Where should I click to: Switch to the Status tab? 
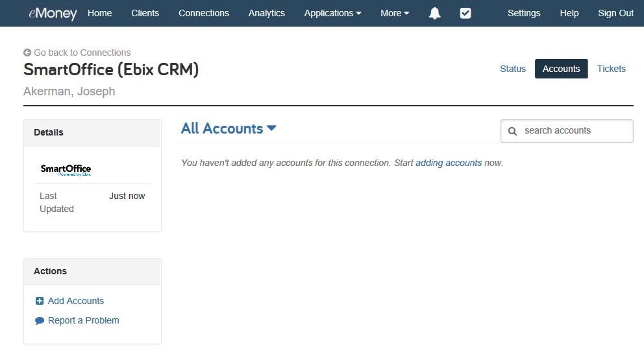point(513,69)
